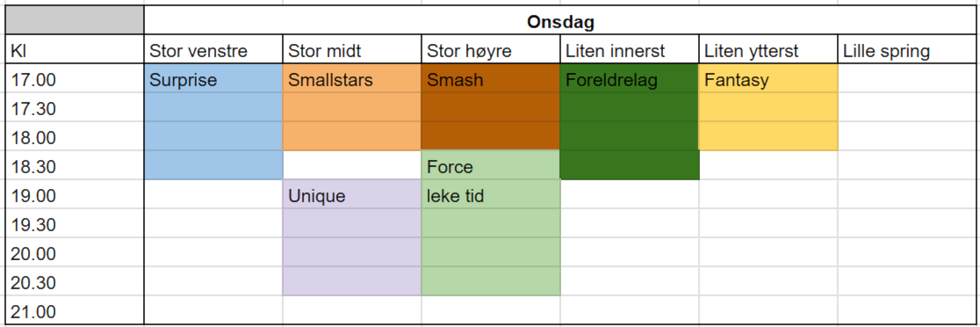
Task: Click the Kl time label cell
Action: 75,49
